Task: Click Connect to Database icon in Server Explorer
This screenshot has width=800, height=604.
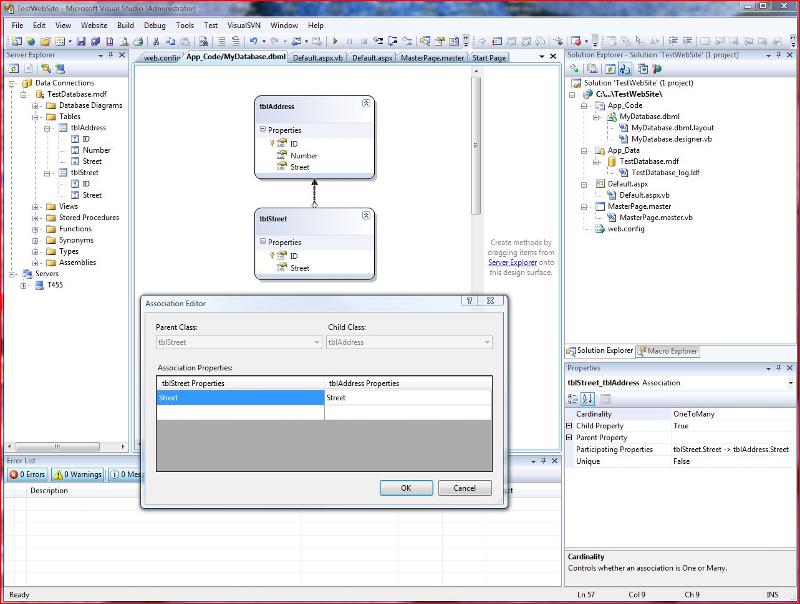Action: [x=46, y=68]
